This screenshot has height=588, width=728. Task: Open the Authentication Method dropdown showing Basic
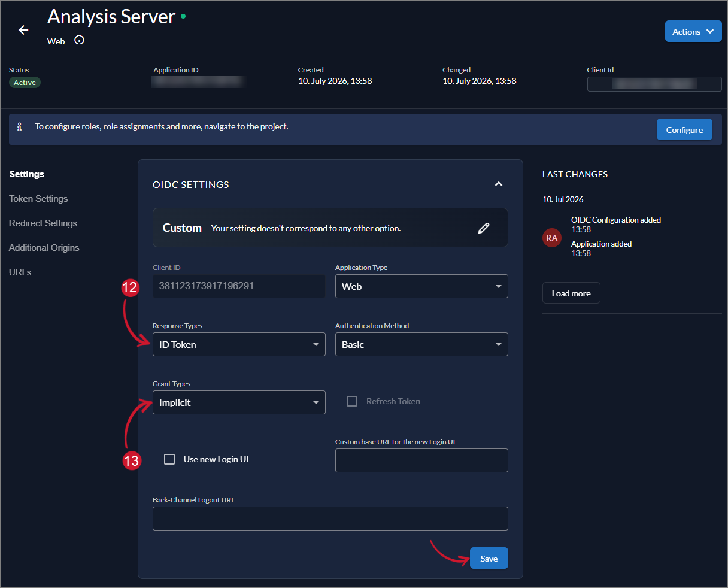tap(421, 344)
